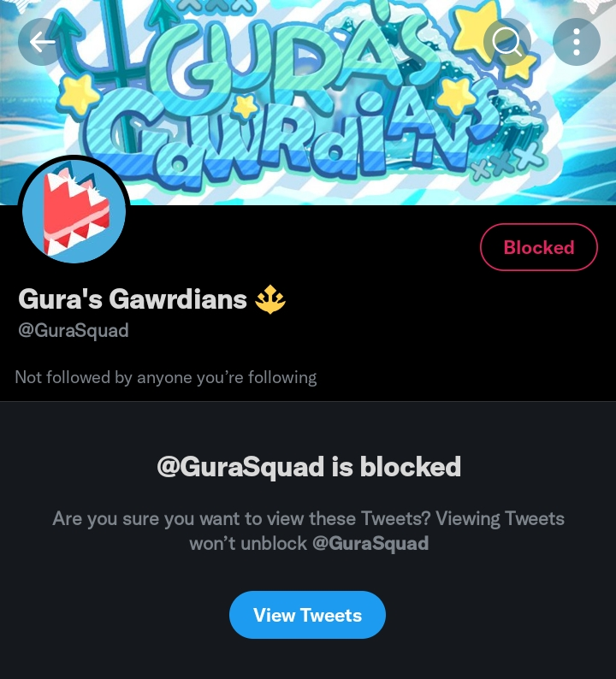Tap the triple X marks below the wave
616x679 pixels.
pos(507,162)
